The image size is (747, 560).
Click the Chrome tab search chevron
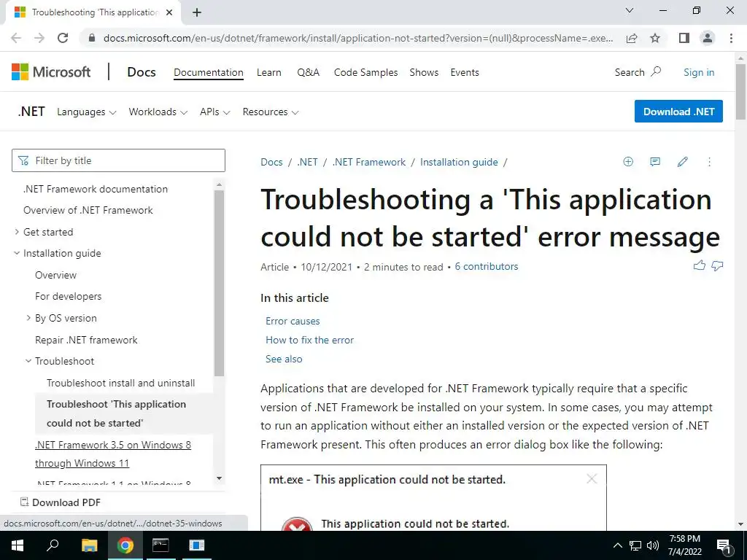click(x=630, y=10)
